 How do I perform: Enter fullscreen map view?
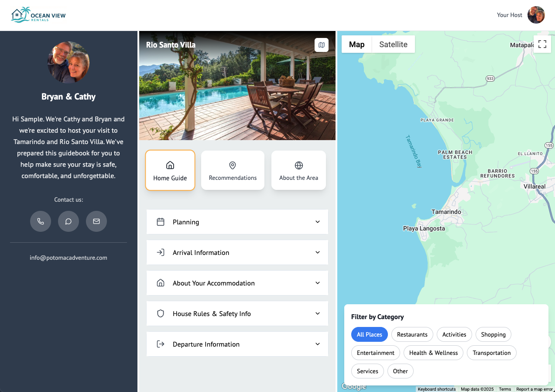(542, 44)
